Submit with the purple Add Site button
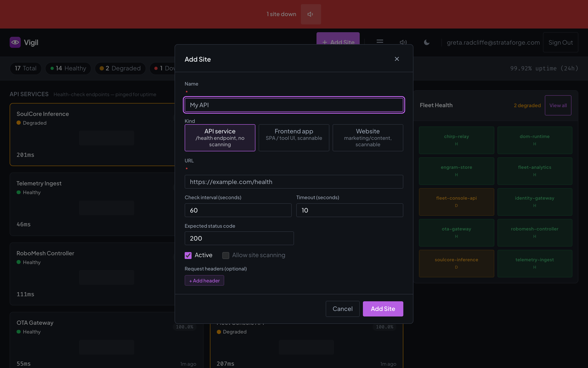This screenshot has width=588, height=368. click(383, 309)
